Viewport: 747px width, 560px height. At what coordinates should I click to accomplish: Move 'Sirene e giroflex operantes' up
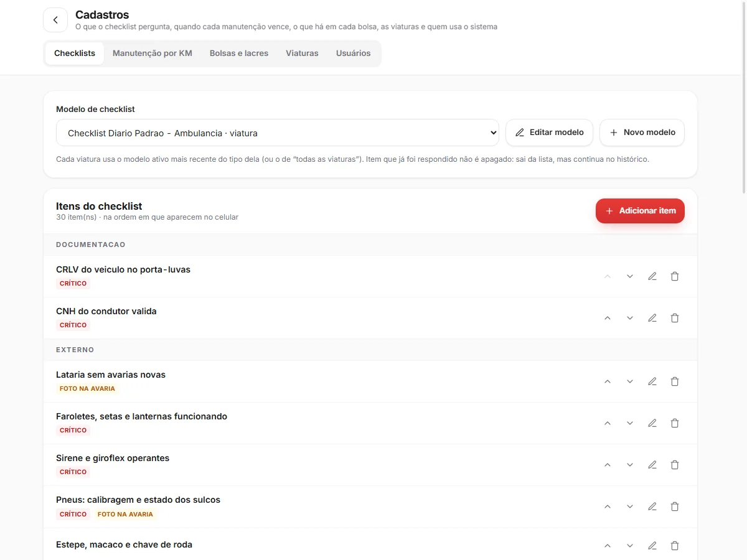coord(608,465)
